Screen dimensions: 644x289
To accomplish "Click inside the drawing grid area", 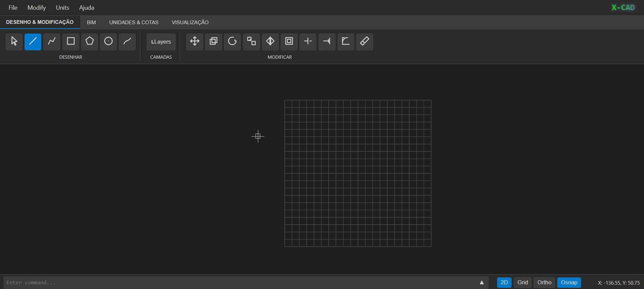I will coord(358,173).
